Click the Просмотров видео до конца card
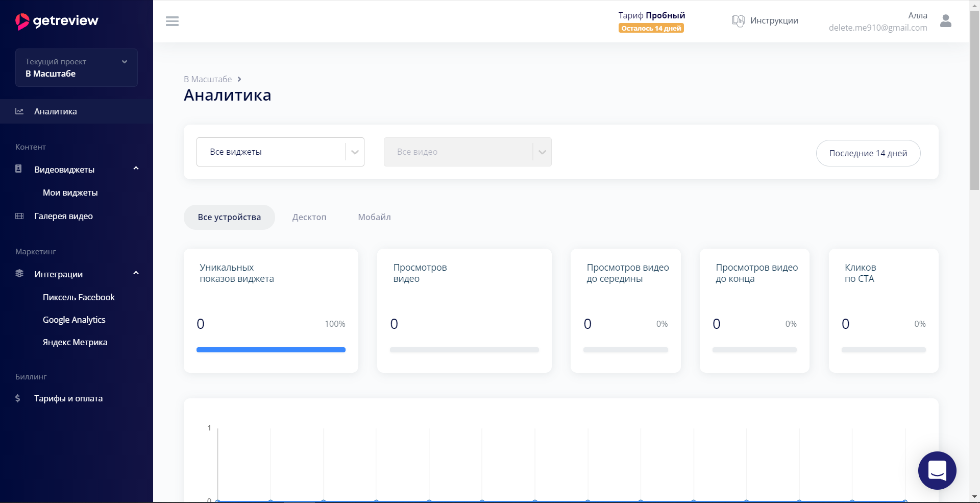980x503 pixels. [x=754, y=310]
